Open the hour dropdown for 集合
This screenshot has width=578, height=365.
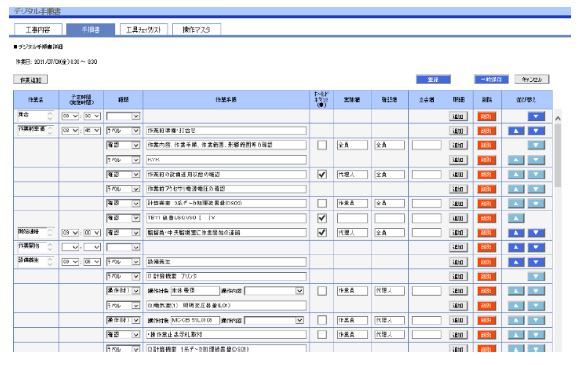tap(70, 116)
